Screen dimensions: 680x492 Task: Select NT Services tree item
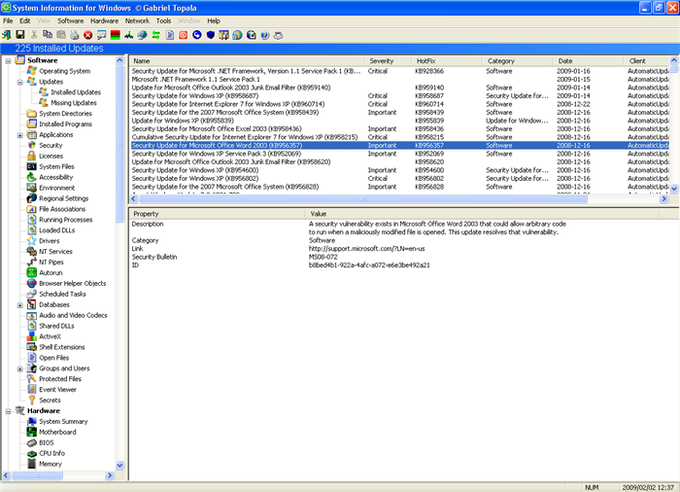click(x=56, y=252)
